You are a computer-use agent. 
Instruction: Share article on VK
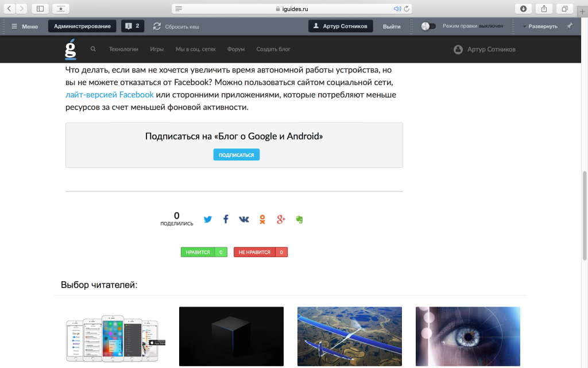pyautogui.click(x=243, y=219)
